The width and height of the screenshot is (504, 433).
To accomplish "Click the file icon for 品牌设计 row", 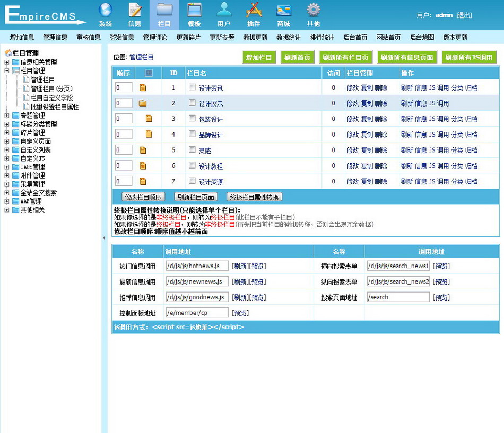I will point(149,134).
